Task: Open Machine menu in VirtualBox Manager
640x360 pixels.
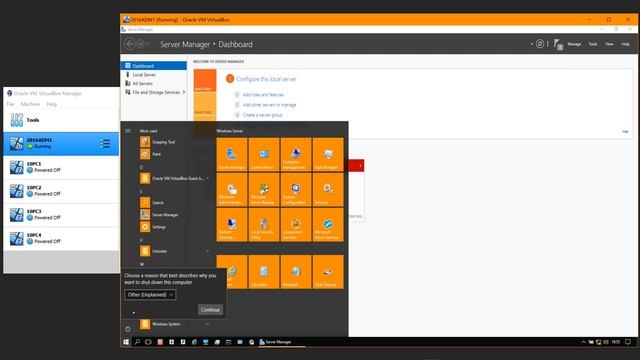Action: 30,104
